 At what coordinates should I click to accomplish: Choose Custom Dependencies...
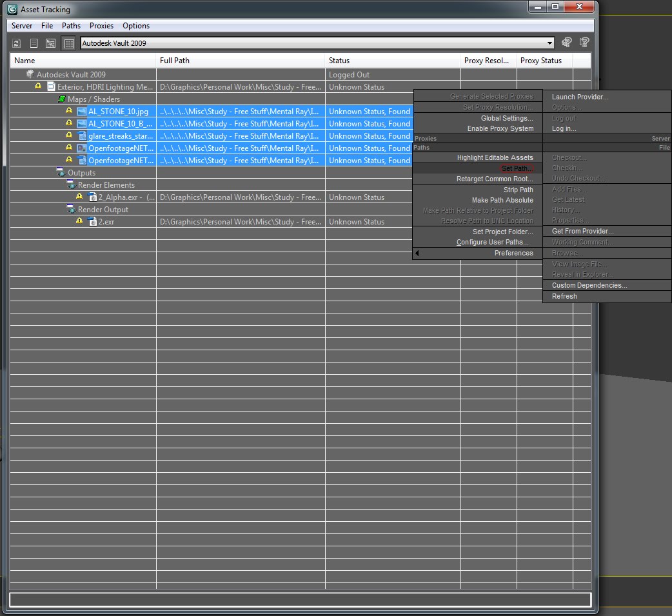[x=589, y=286]
